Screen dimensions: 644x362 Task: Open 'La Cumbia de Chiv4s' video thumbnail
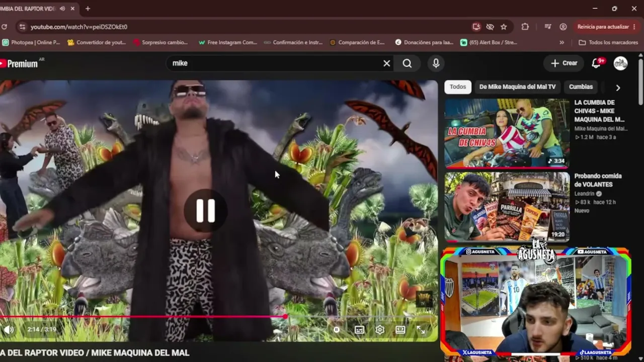tap(507, 133)
